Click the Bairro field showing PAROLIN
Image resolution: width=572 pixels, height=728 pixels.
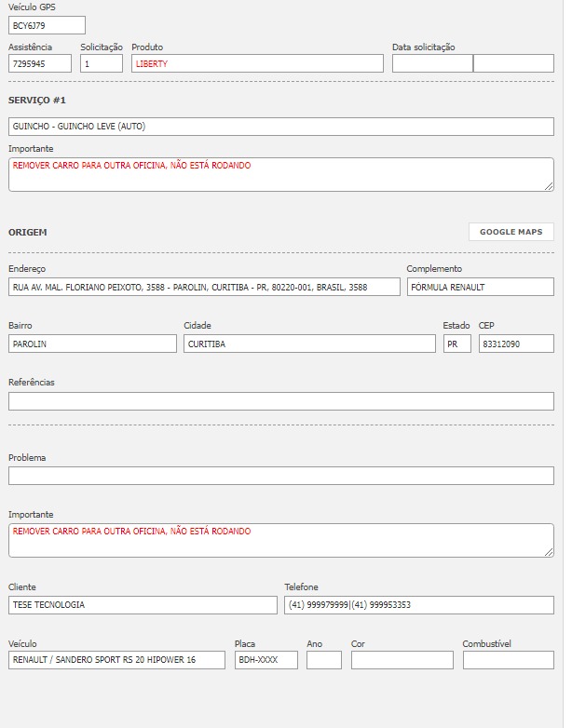pyautogui.click(x=92, y=344)
